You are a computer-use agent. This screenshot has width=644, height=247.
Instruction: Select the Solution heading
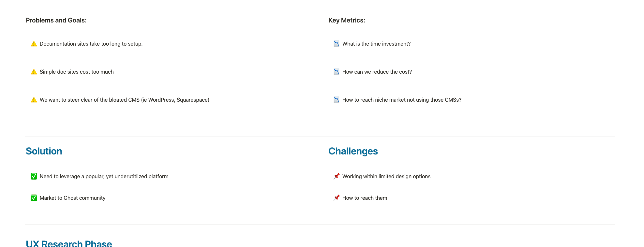click(x=44, y=151)
